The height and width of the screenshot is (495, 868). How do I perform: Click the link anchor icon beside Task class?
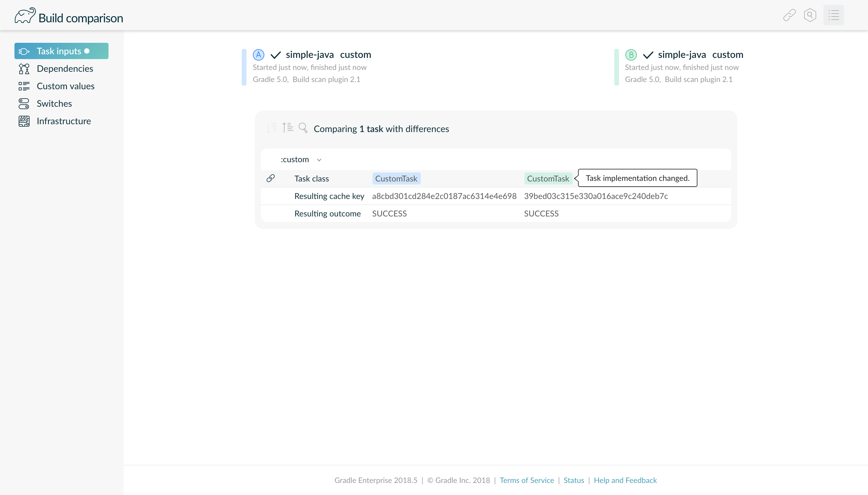coord(271,178)
